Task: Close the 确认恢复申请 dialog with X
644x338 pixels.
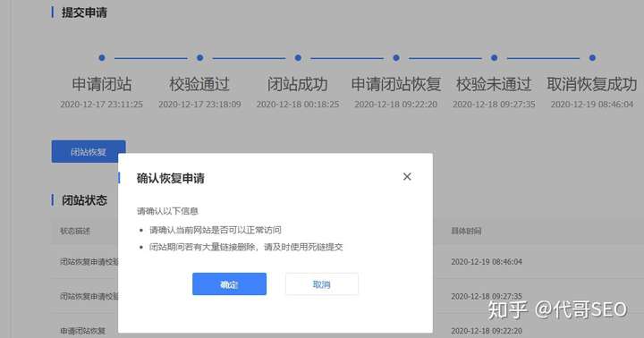Action: (407, 176)
